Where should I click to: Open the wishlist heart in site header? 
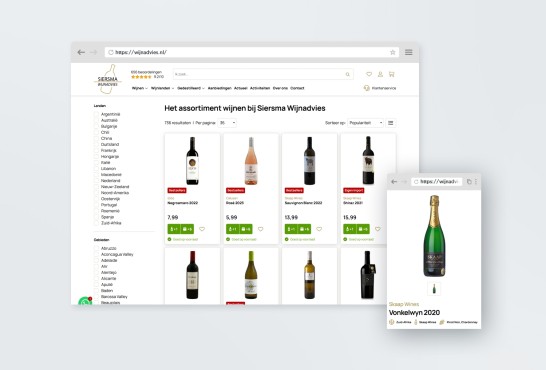tap(369, 74)
